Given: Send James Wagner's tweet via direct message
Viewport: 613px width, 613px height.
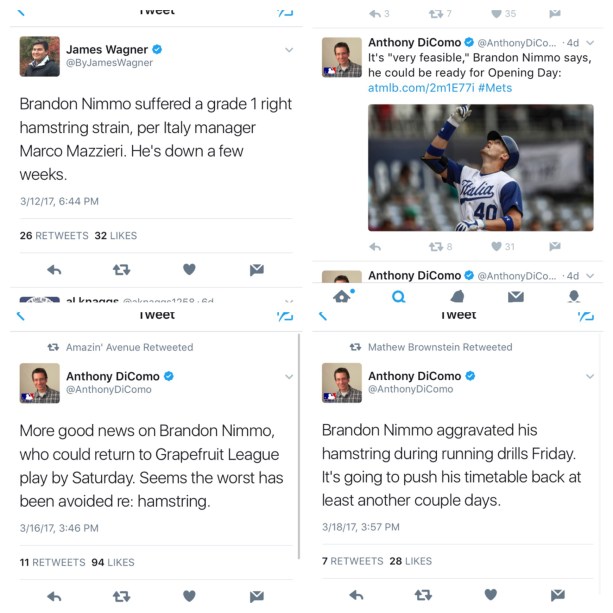Looking at the screenshot, I should [257, 270].
